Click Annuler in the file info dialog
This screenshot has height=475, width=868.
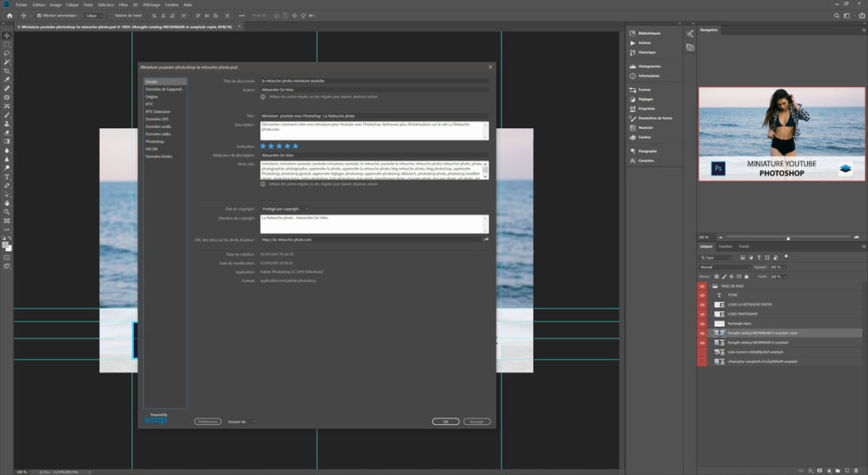click(476, 422)
